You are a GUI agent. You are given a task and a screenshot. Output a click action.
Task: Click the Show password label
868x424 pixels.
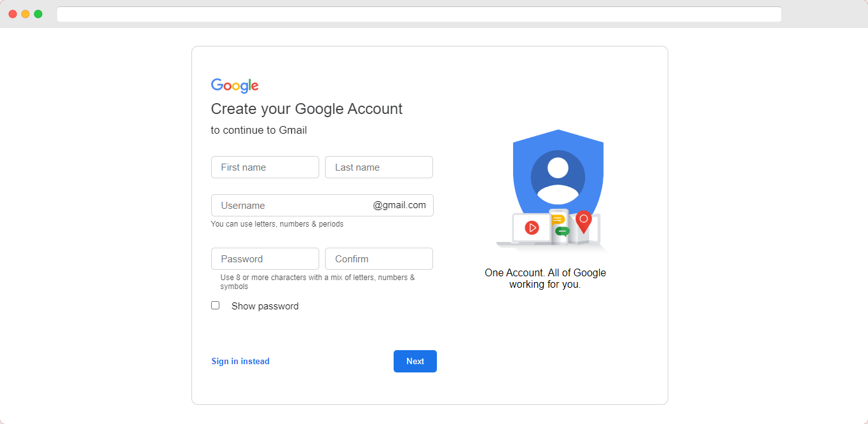265,306
